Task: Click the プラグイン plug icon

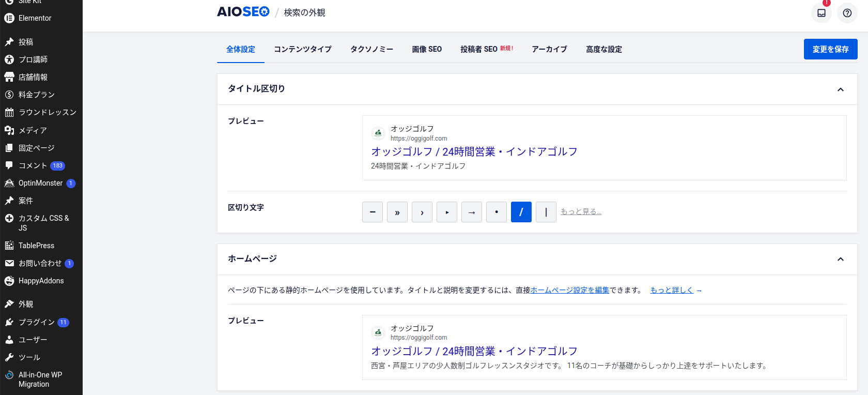Action: 9,322
